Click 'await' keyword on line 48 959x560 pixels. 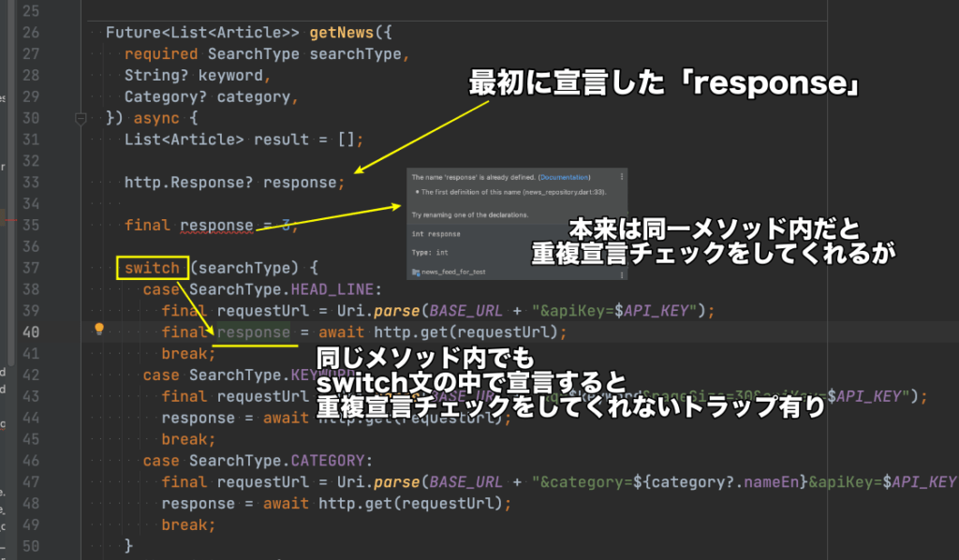pyautogui.click(x=286, y=503)
